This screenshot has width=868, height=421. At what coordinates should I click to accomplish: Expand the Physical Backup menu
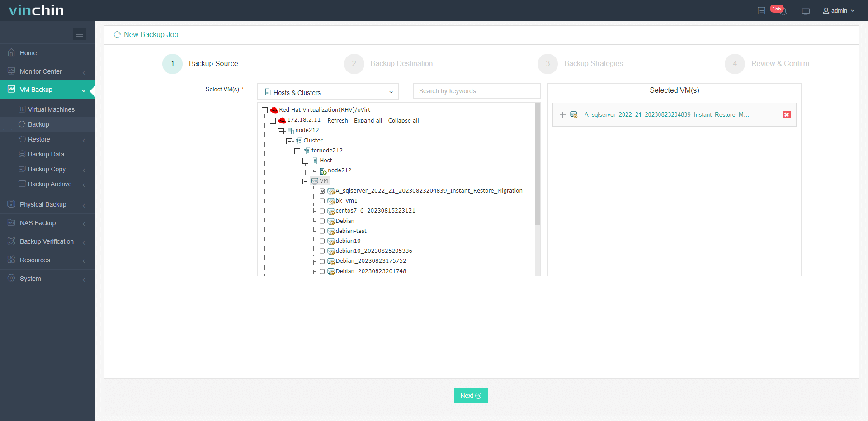tap(47, 204)
